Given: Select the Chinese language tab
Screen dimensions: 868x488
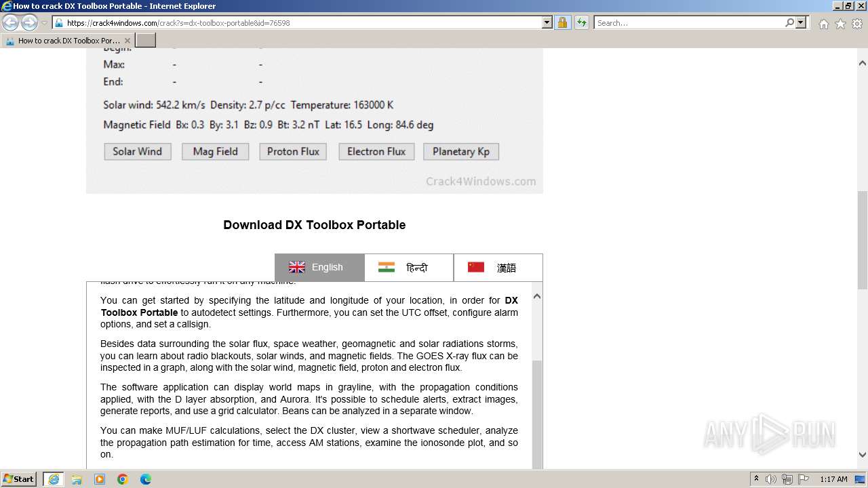Looking at the screenshot, I should pos(498,267).
